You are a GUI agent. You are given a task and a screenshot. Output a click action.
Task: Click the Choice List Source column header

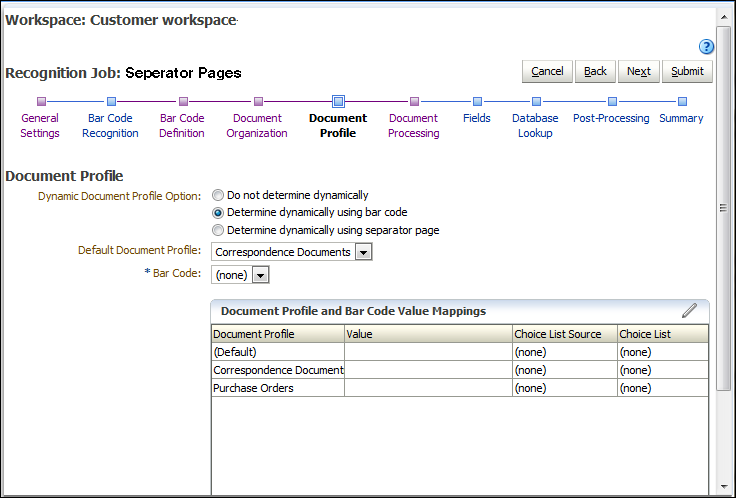click(x=565, y=334)
